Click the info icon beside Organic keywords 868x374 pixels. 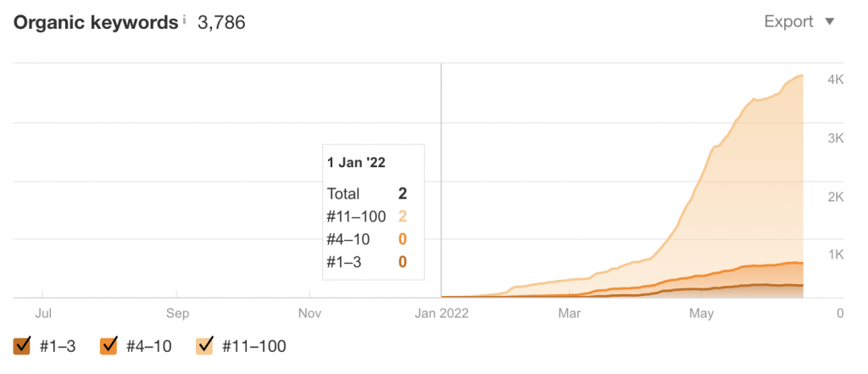pyautogui.click(x=184, y=19)
